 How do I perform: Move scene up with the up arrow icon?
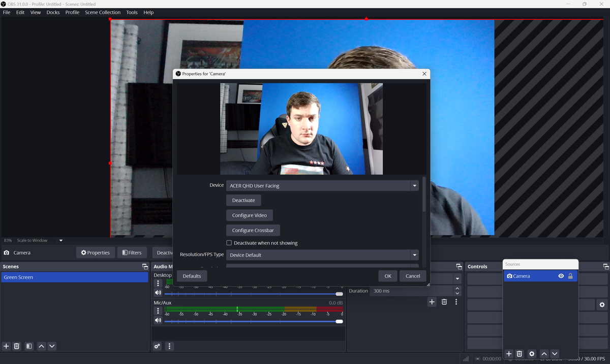point(41,346)
